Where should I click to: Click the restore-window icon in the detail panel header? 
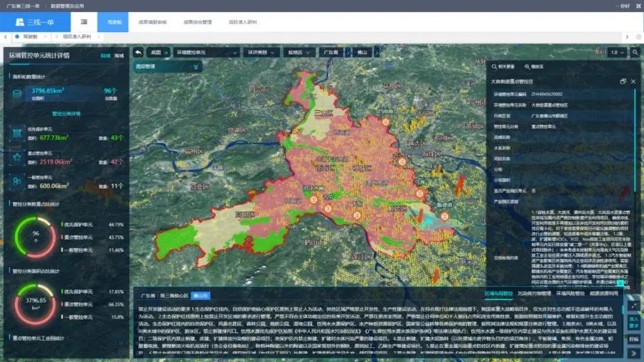pyautogui.click(x=623, y=81)
